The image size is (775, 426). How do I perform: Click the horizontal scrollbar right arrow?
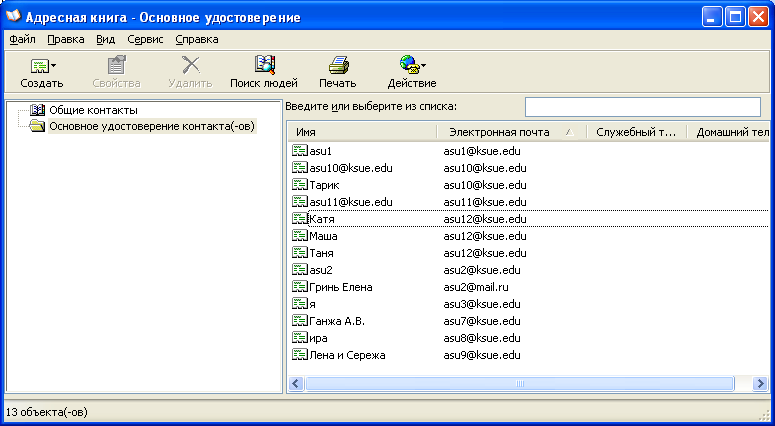pos(760,383)
